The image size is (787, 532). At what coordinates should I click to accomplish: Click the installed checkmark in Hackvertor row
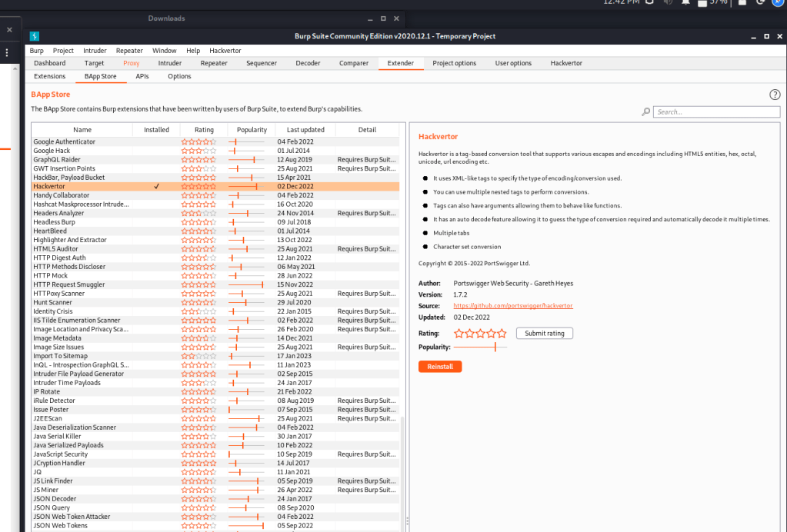pyautogui.click(x=156, y=186)
